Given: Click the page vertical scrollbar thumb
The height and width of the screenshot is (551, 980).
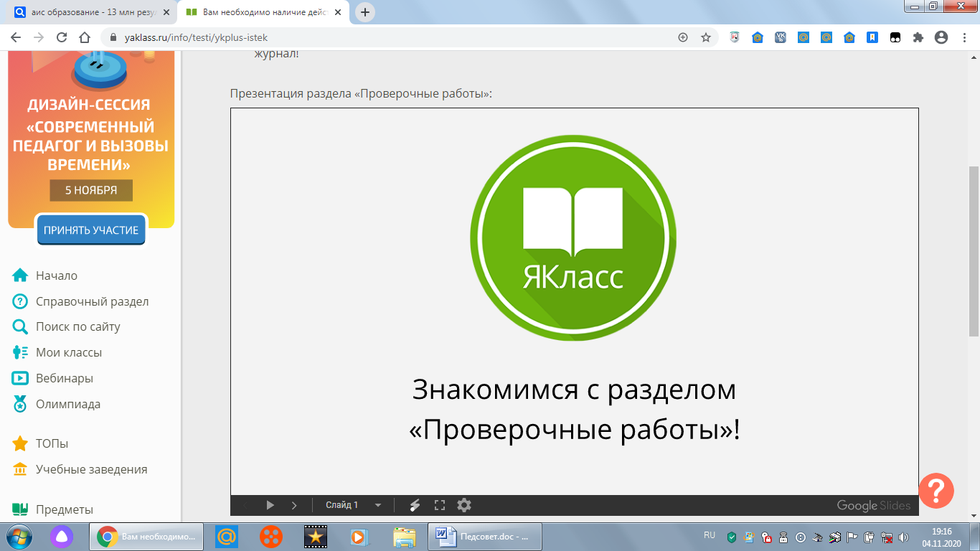Looking at the screenshot, I should (x=974, y=251).
